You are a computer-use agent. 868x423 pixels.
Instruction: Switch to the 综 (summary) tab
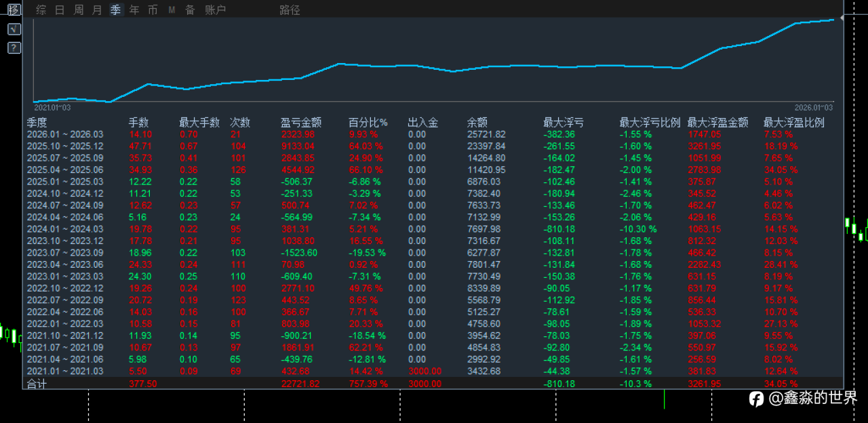[41, 10]
